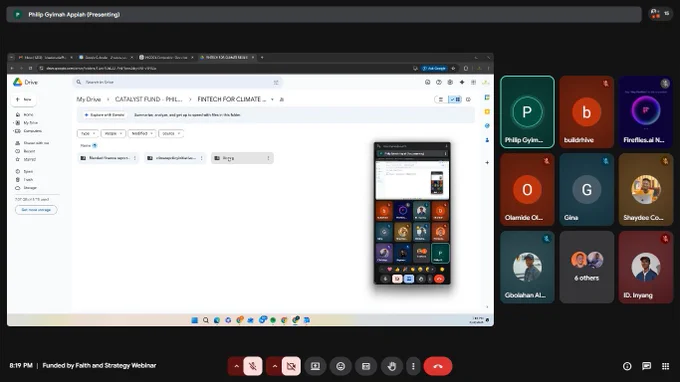
Task: Open more actions for climatepolicyinitiative folder
Action: (202, 158)
